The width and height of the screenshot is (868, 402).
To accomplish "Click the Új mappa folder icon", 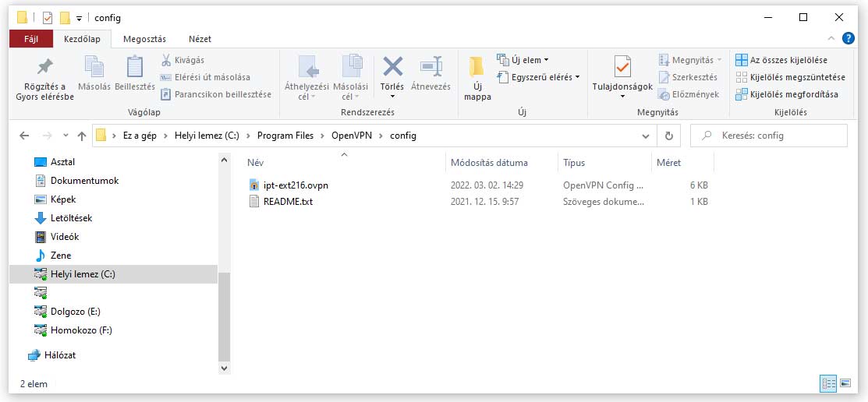I will (x=477, y=69).
